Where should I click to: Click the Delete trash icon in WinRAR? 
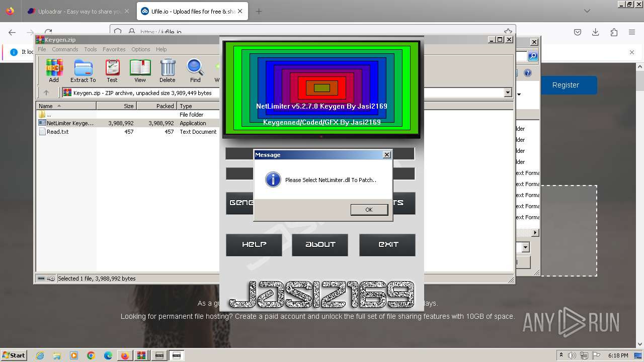168,71
